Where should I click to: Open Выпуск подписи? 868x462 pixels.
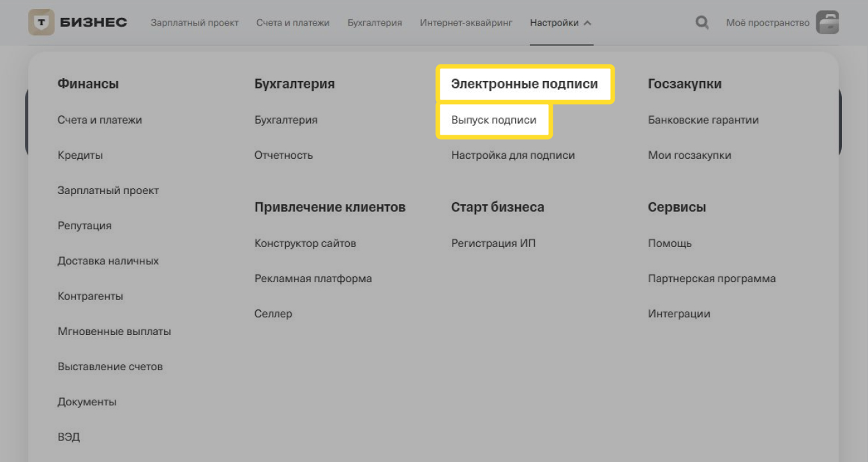[493, 119]
